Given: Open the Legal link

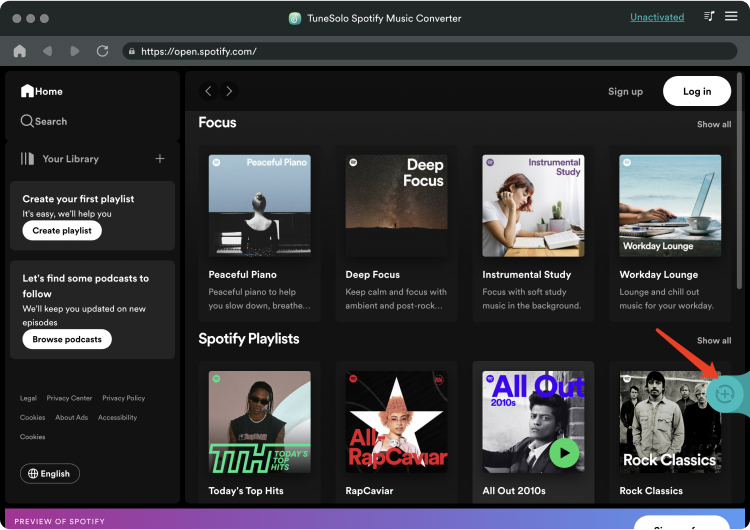Looking at the screenshot, I should [28, 398].
